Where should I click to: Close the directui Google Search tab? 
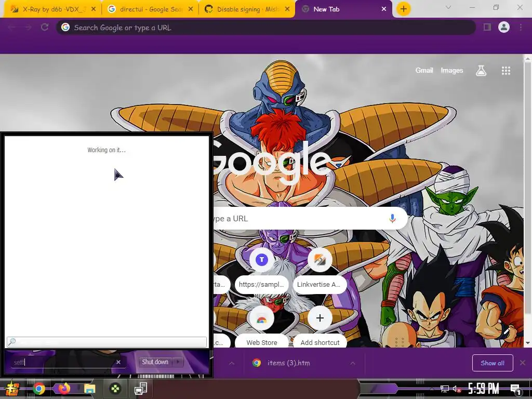coord(191,9)
